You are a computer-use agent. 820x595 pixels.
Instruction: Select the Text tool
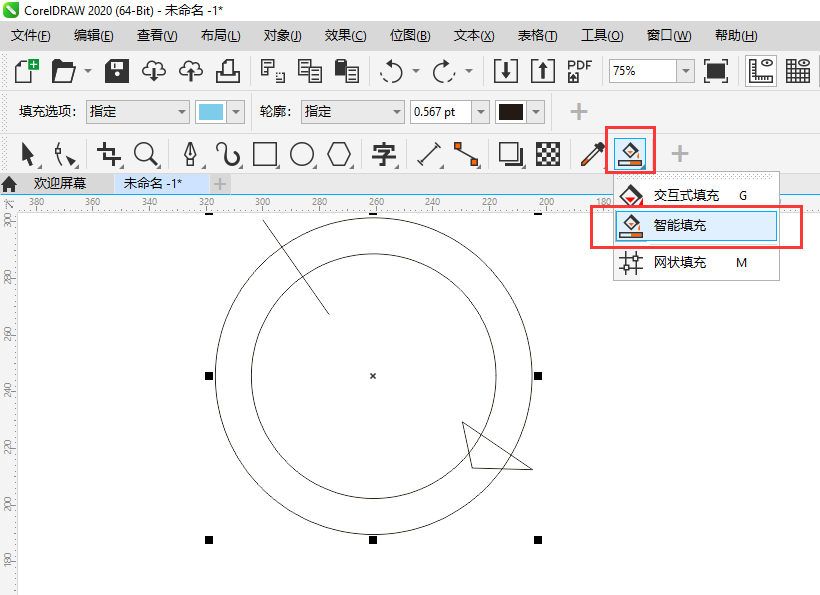pos(383,154)
